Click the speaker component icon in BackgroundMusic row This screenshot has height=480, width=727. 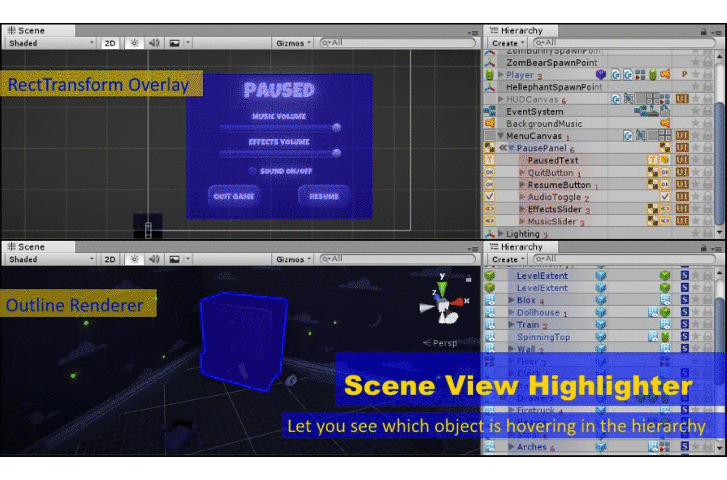click(x=665, y=123)
